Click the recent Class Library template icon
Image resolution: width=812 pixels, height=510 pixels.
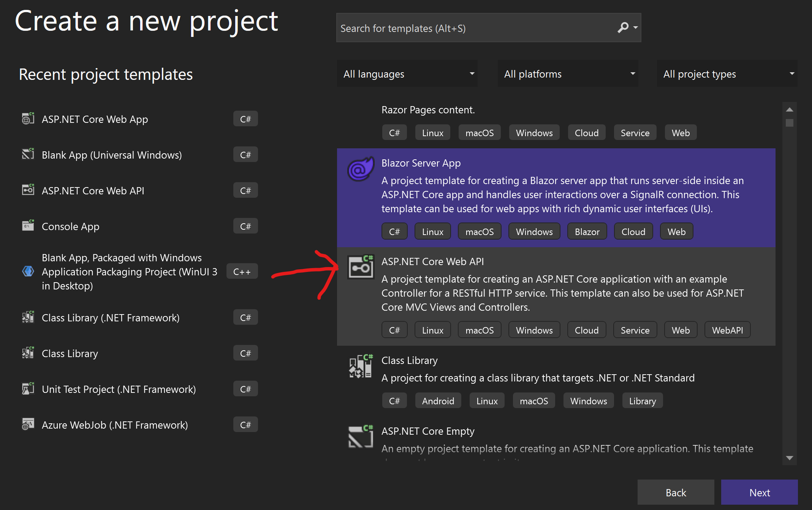click(x=28, y=353)
